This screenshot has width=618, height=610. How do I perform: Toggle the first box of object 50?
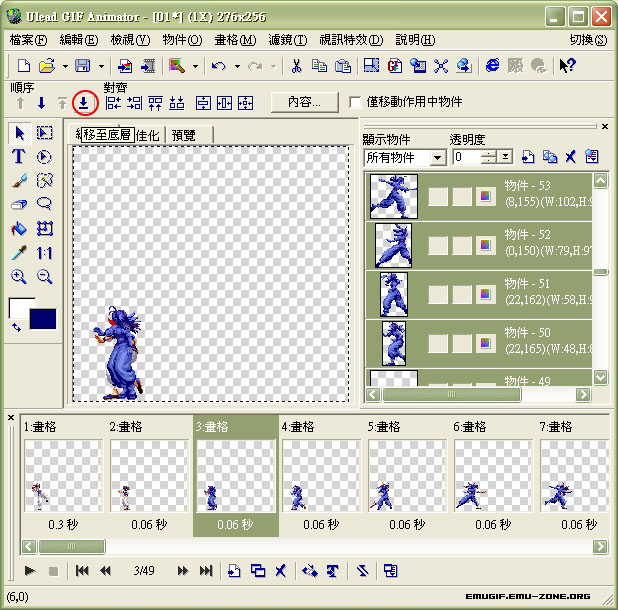click(x=438, y=343)
